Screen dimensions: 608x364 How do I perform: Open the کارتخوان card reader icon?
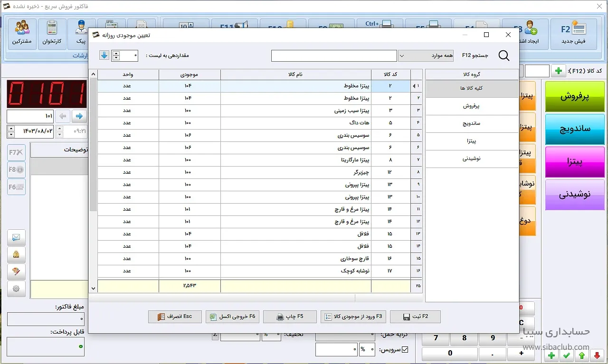52,33
